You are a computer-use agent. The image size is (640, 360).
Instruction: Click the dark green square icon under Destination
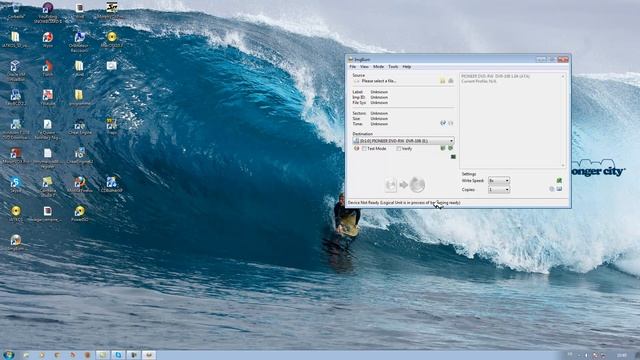point(453,157)
